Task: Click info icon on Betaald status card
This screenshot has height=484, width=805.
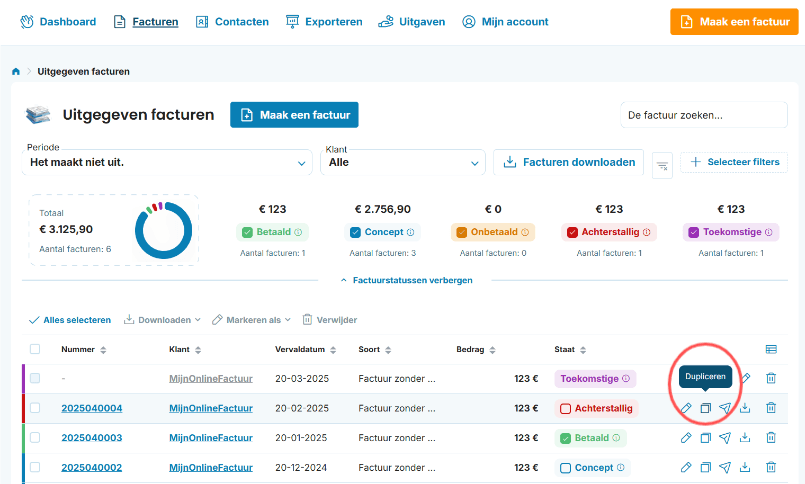Action: (x=298, y=232)
